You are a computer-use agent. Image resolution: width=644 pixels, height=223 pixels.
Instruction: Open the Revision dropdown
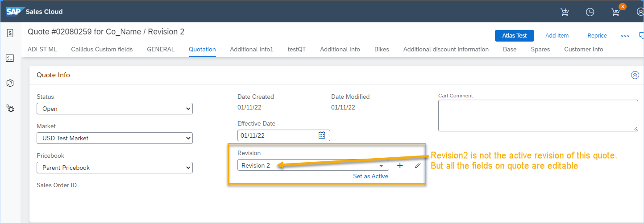click(313, 165)
